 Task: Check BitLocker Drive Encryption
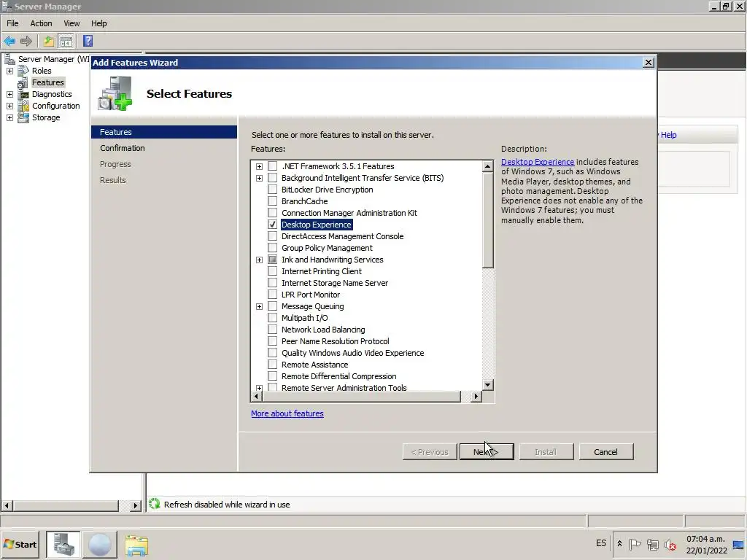273,190
